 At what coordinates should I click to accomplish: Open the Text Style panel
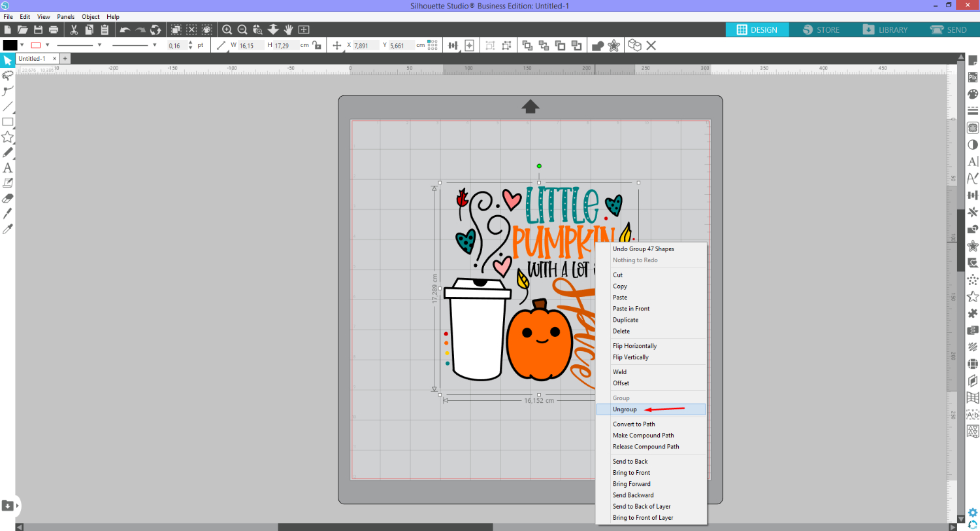tap(972, 162)
